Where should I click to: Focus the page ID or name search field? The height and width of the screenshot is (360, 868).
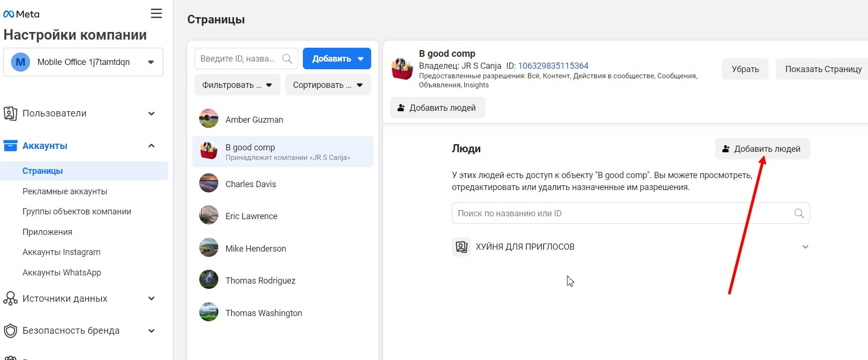(x=246, y=59)
